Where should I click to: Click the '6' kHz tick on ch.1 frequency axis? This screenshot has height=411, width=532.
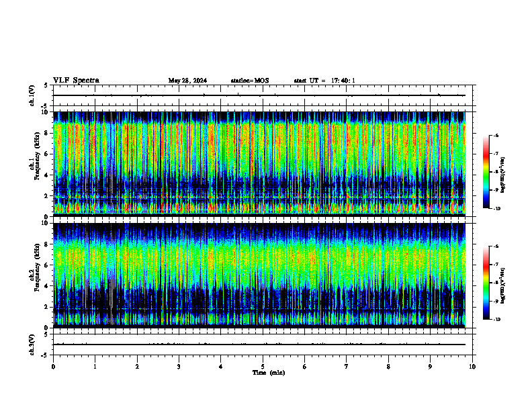(x=46, y=154)
